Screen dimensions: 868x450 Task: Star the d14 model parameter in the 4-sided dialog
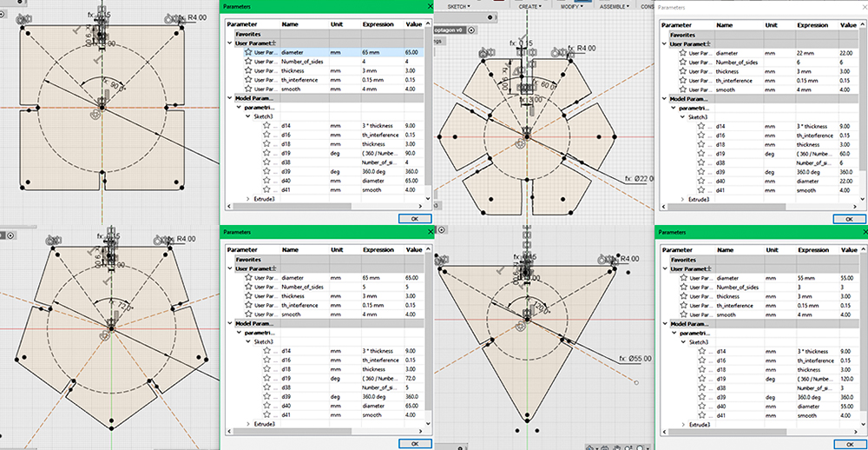[266, 126]
